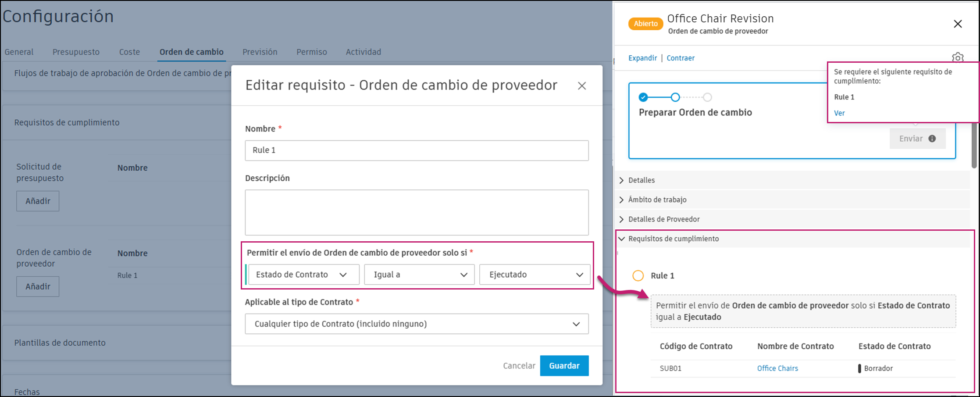Open the Office Chairs contract link
Image resolution: width=980 pixels, height=397 pixels.
(x=777, y=368)
